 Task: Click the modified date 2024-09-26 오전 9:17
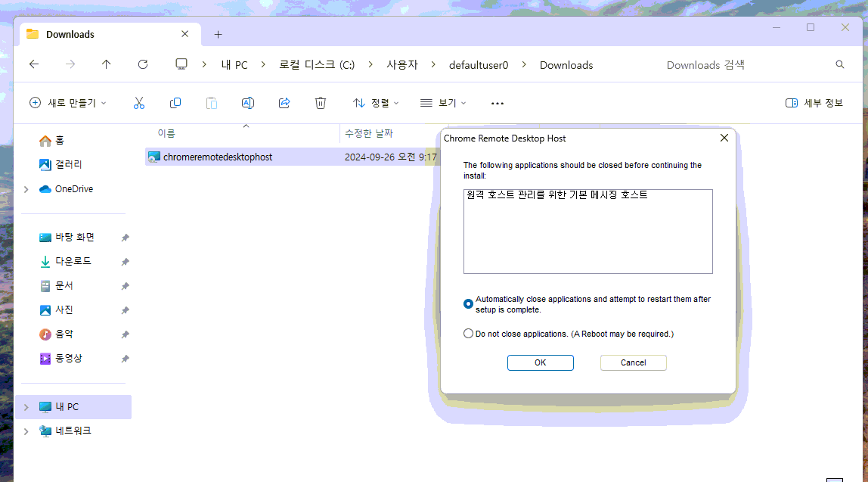[391, 157]
